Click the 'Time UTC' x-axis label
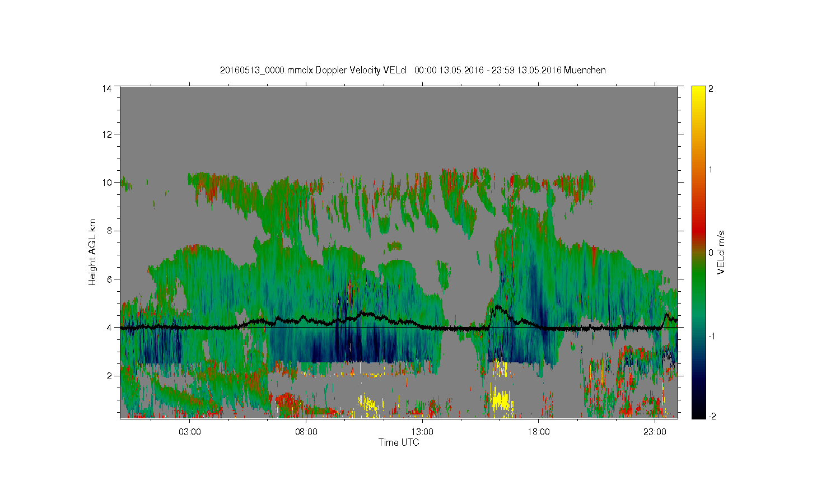Screen dimensions: 840x504 tap(399, 442)
